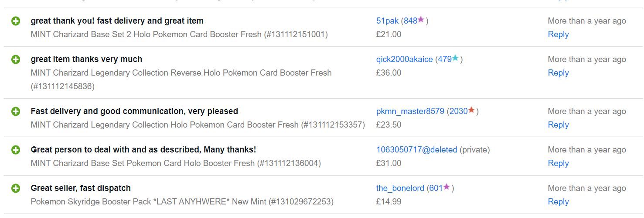Click the red star next to pkmn_master8579's score
Screen dimensions: 644x218
click(x=471, y=110)
